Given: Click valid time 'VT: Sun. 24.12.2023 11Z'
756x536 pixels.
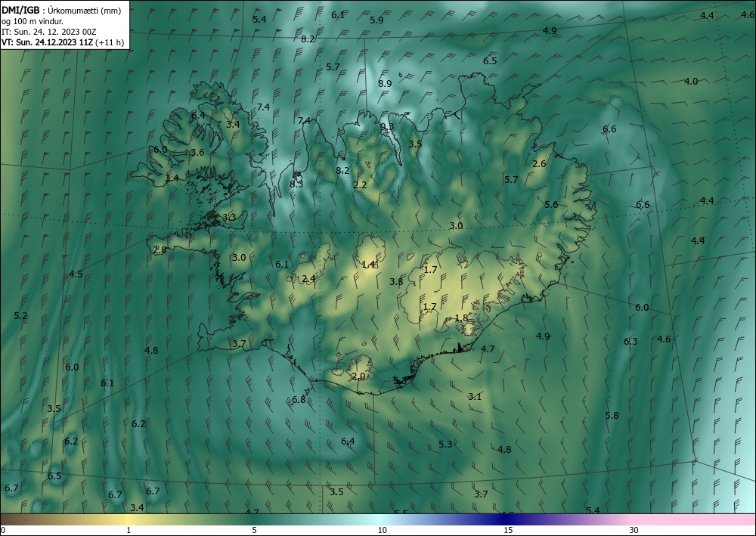Looking at the screenshot, I should click(48, 42).
